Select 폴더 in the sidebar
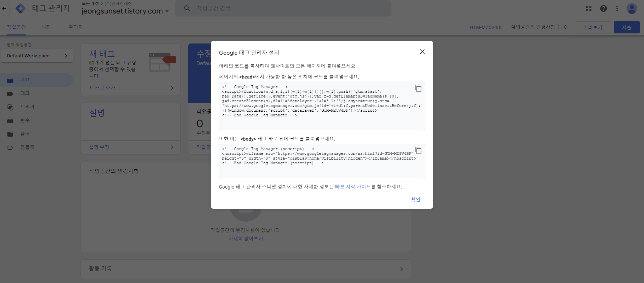The height and width of the screenshot is (283, 644). click(x=36, y=134)
